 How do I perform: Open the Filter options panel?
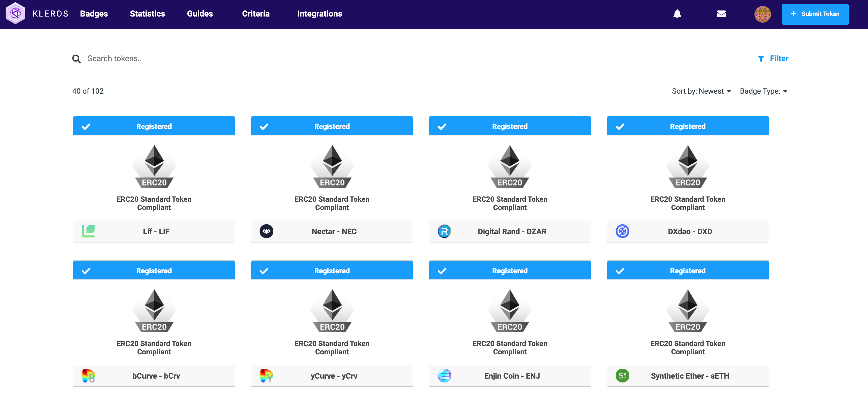tap(773, 59)
